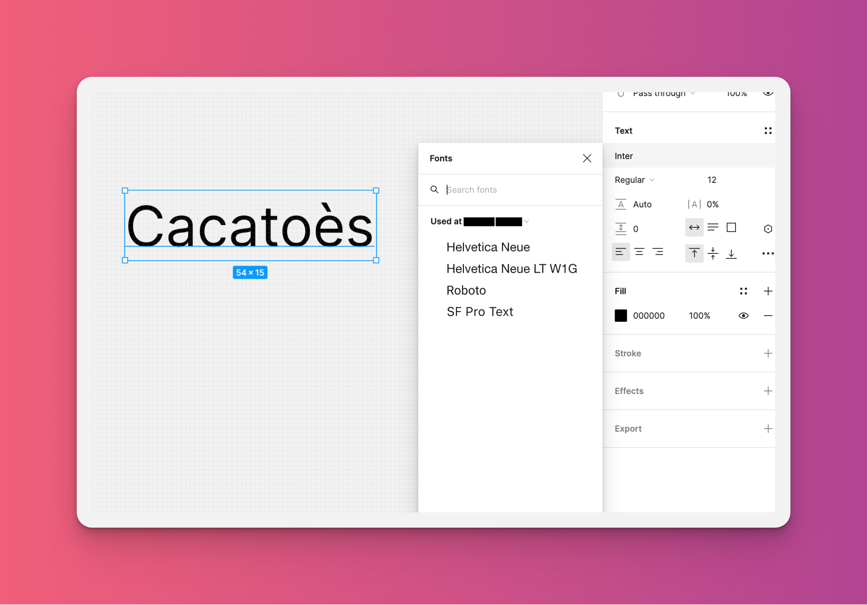The image size is (868, 605).
Task: Select left text alignment
Action: [621, 252]
